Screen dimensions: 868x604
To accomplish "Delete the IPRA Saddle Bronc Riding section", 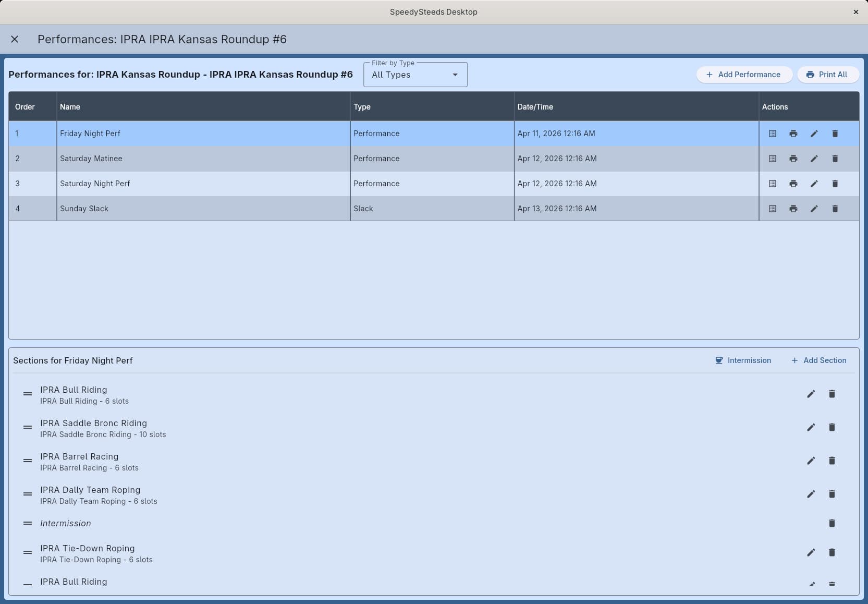I will (832, 427).
